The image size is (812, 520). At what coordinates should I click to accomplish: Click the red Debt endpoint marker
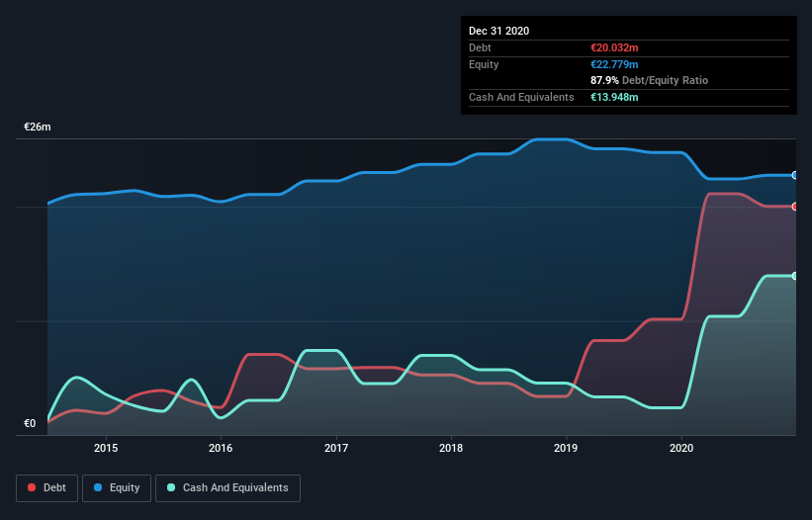point(795,207)
